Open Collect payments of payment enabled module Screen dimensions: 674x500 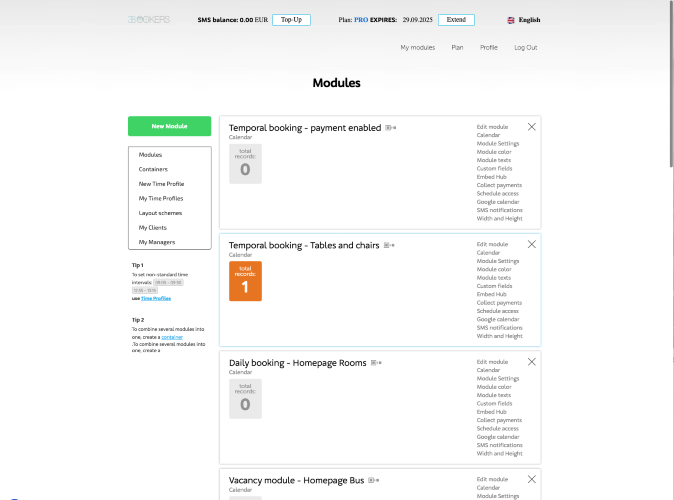[499, 185]
